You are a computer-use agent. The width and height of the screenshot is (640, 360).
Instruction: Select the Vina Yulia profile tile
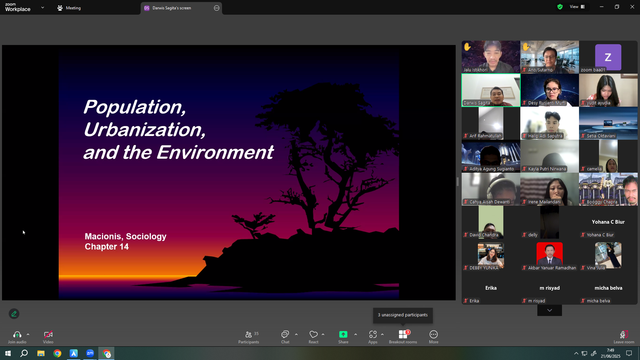point(608,256)
